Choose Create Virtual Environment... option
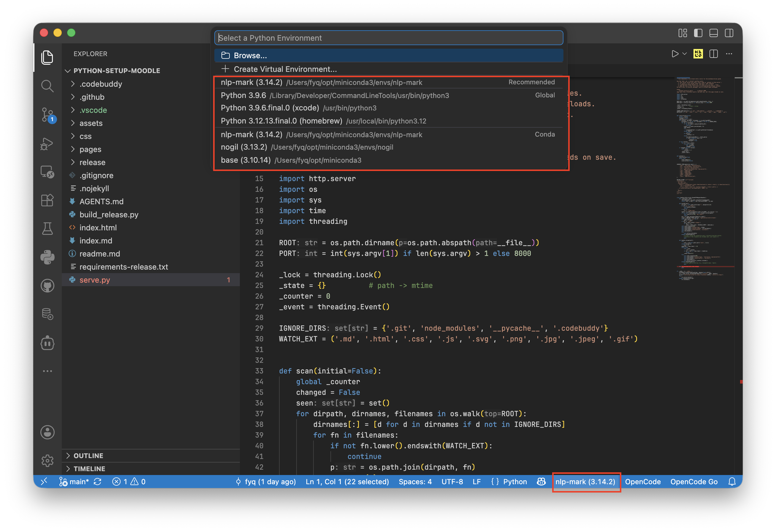This screenshot has height=532, width=776. [389, 69]
